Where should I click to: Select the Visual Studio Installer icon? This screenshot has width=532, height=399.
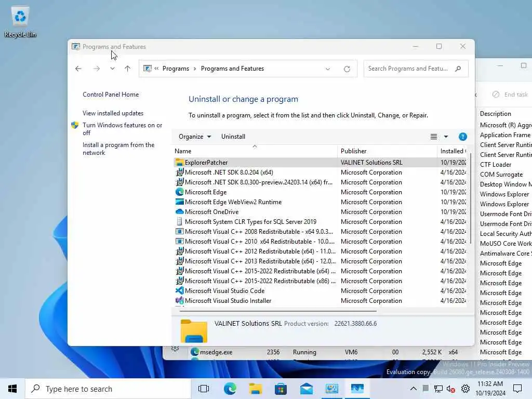(179, 301)
